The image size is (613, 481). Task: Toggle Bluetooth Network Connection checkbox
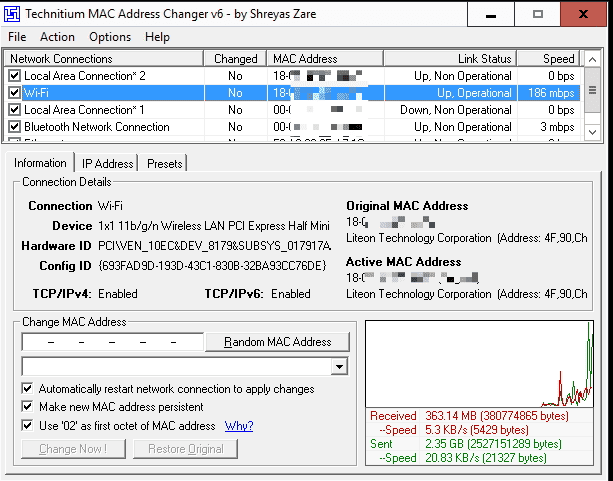pyautogui.click(x=14, y=127)
